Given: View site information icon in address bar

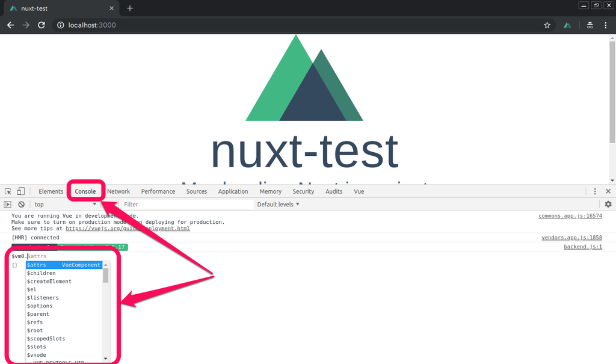Looking at the screenshot, I should 61,25.
